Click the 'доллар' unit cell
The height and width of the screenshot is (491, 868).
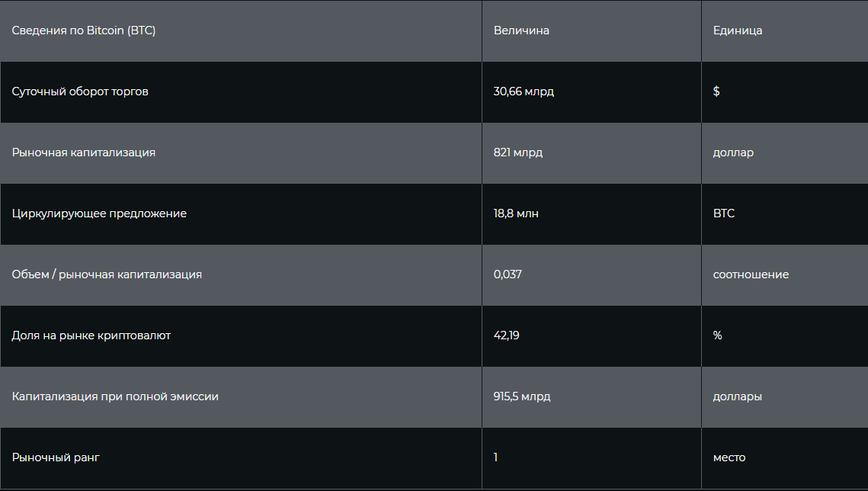733,152
